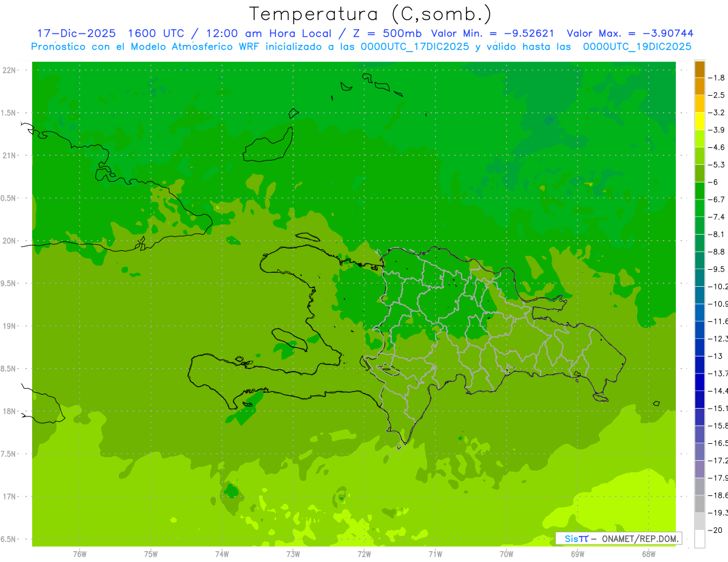Click the '70W' longitude axis label
This screenshot has width=728, height=562.
(x=507, y=554)
